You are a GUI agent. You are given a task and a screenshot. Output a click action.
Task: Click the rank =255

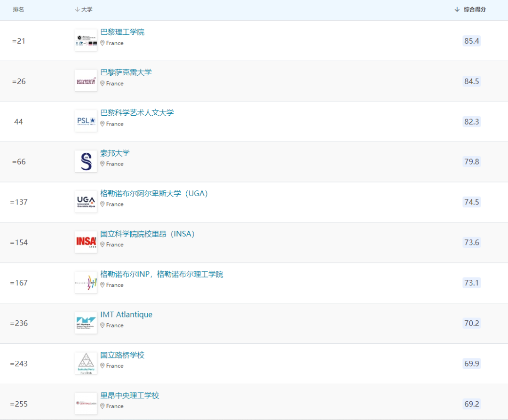(19, 404)
